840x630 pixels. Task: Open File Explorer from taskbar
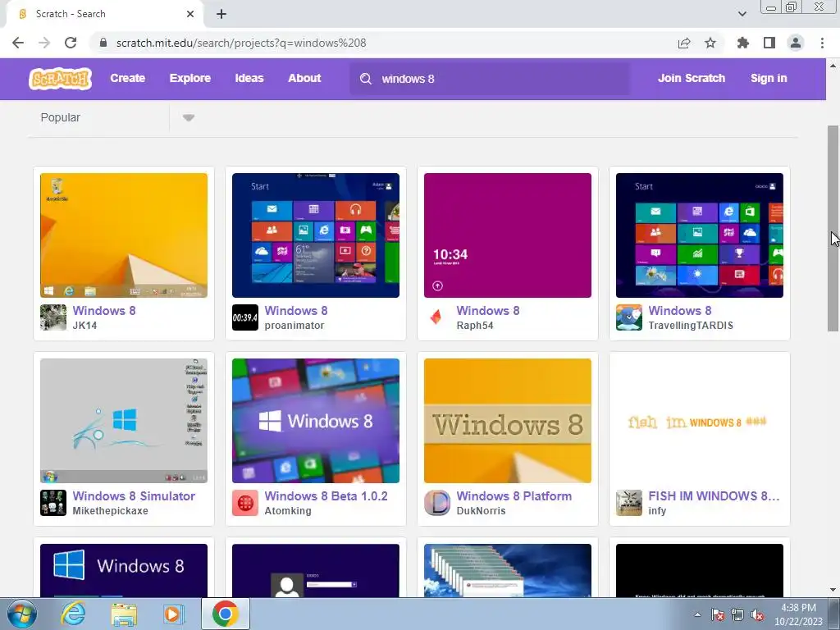tap(124, 614)
